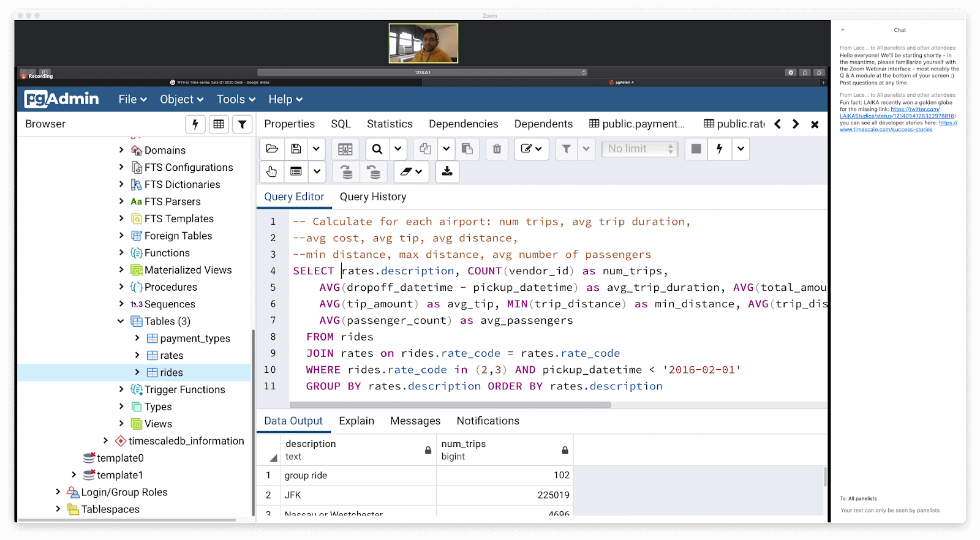Screen dimensions: 980x540
Task: Execute query with lightning bolt button
Action: coord(720,149)
